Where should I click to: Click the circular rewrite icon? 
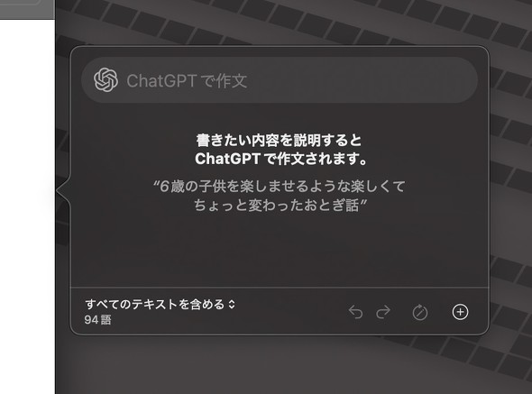point(419,312)
